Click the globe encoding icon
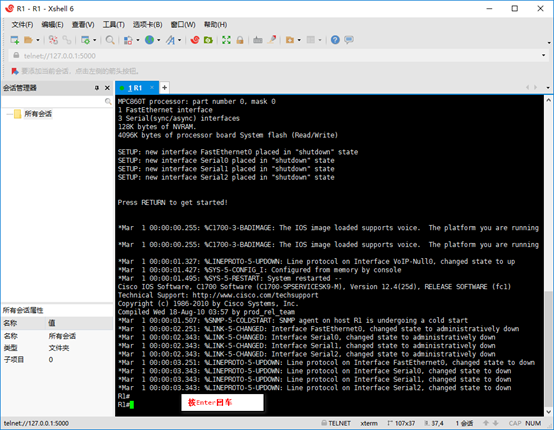 [149, 40]
